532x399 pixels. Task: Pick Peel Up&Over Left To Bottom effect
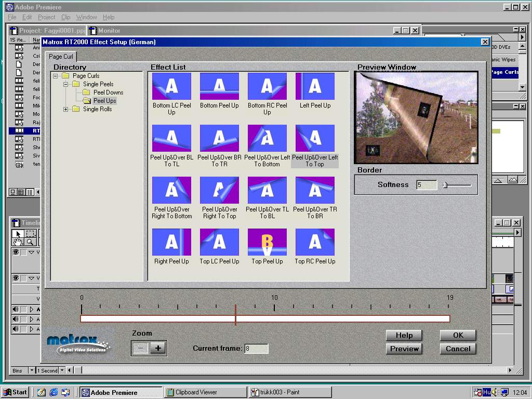pos(267,138)
